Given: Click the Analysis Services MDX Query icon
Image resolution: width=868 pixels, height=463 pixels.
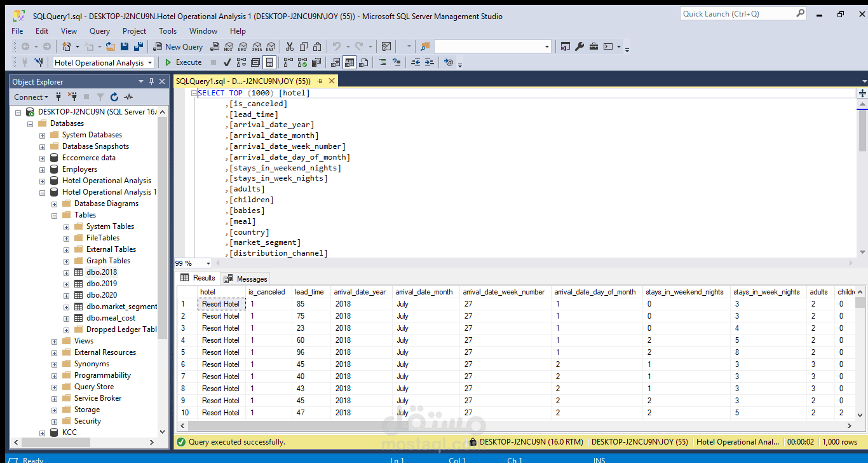Looking at the screenshot, I should click(229, 46).
